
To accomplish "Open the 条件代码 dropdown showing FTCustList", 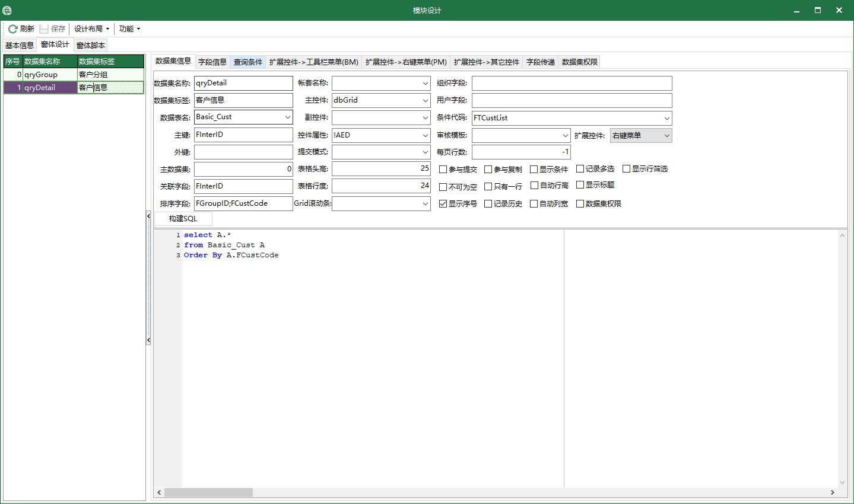I will (667, 118).
